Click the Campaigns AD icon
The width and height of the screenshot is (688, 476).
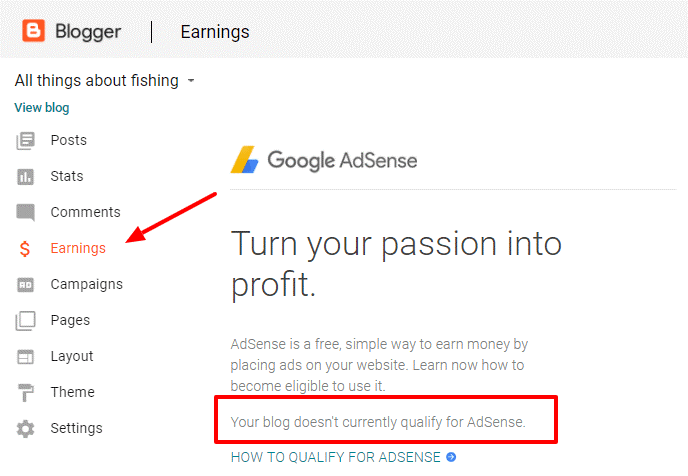[25, 285]
